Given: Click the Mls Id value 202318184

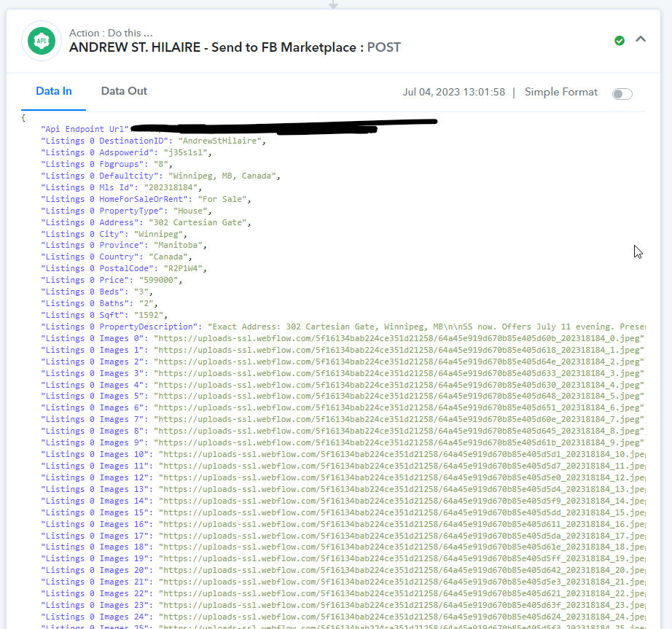Looking at the screenshot, I should [171, 187].
